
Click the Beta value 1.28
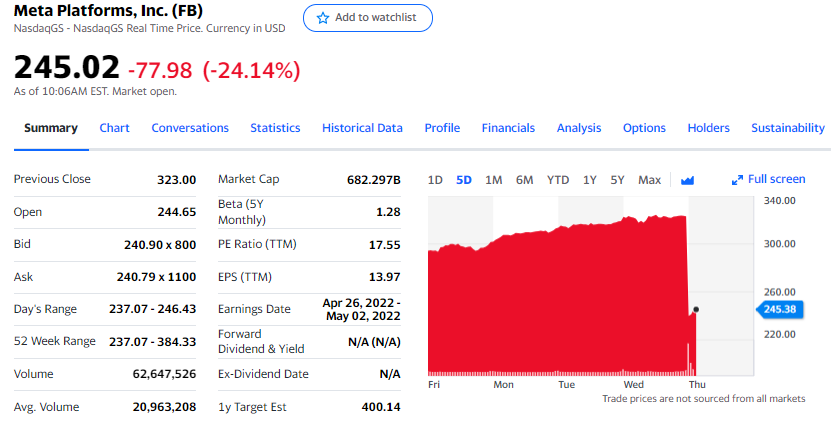point(388,212)
